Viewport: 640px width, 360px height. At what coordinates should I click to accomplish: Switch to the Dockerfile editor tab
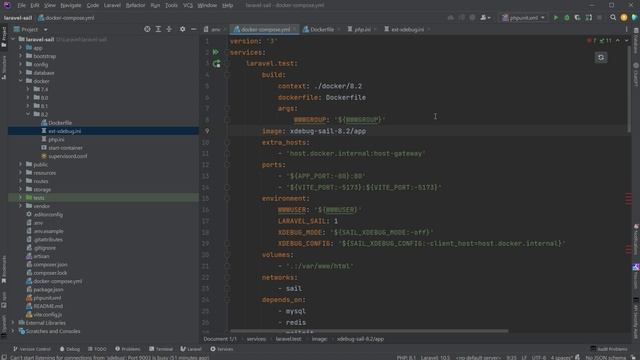point(322,29)
